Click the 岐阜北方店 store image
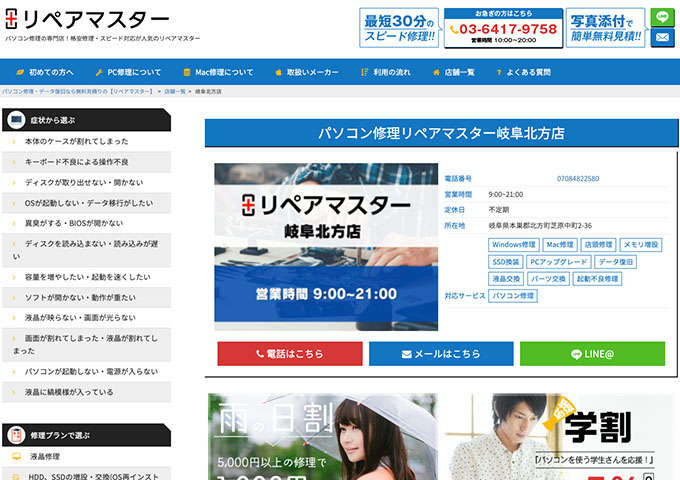 pos(326,247)
